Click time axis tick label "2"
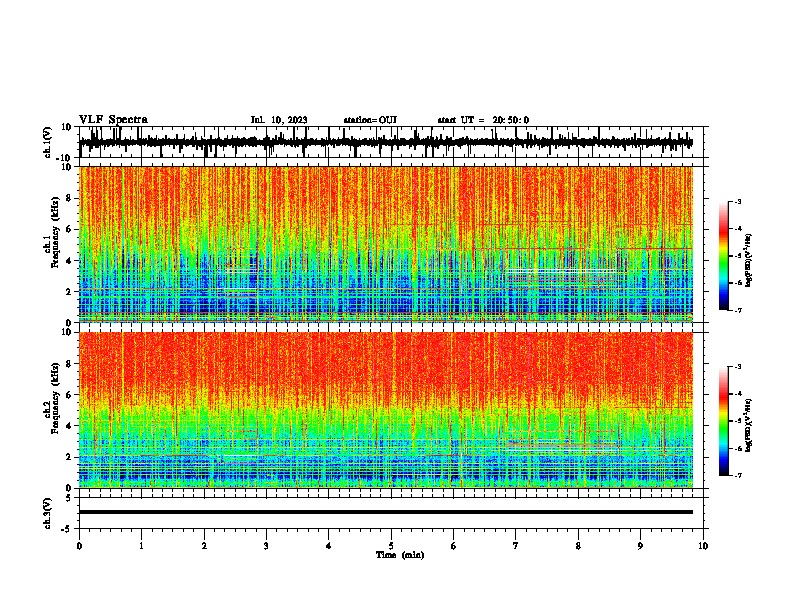This screenshot has width=792, height=612. (x=204, y=546)
